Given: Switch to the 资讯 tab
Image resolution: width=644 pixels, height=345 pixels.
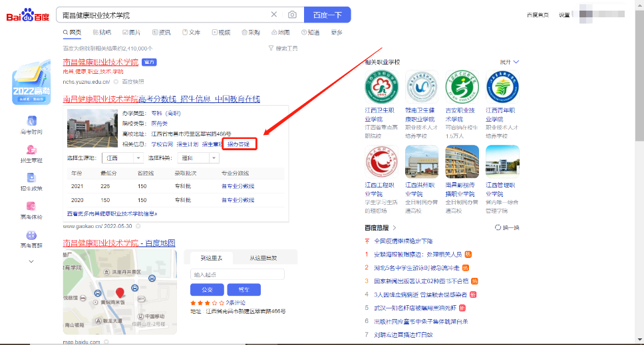Looking at the screenshot, I should tap(162, 33).
